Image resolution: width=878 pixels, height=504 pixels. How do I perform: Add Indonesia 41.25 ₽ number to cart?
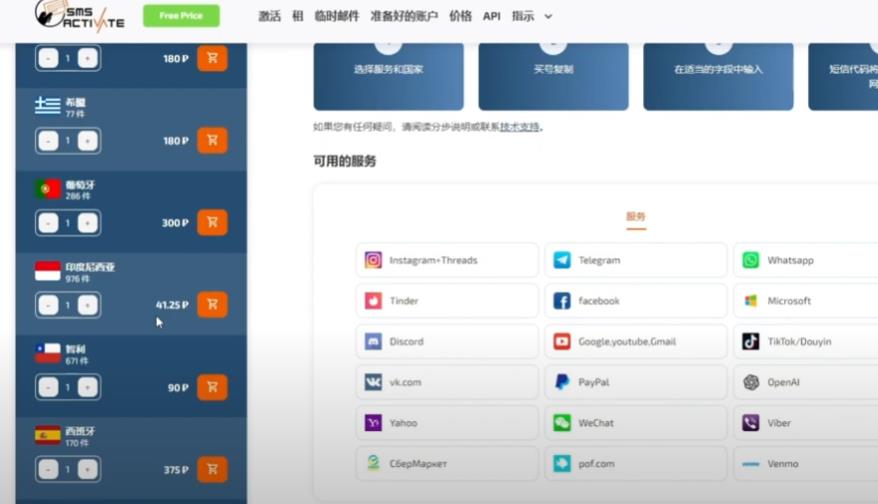(212, 305)
